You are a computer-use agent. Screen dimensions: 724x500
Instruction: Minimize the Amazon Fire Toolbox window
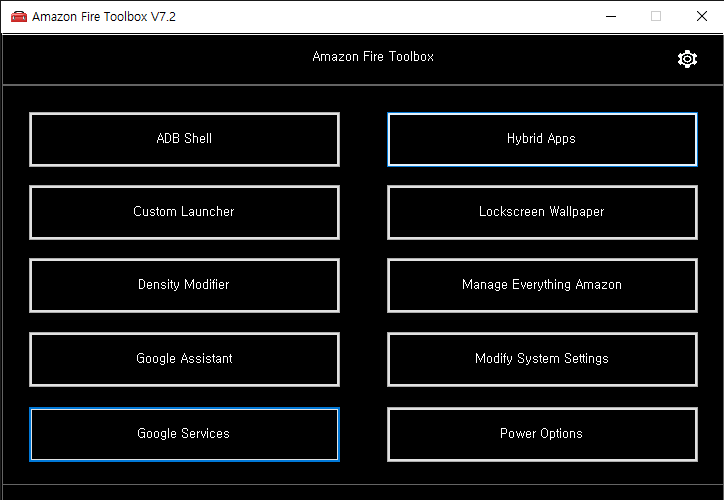click(x=611, y=17)
